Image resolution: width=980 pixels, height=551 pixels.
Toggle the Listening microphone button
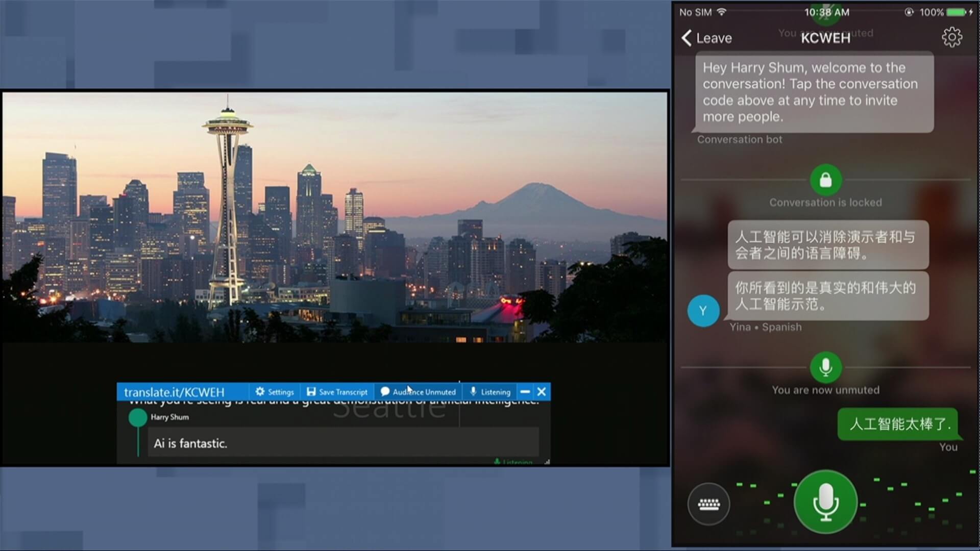coord(489,392)
